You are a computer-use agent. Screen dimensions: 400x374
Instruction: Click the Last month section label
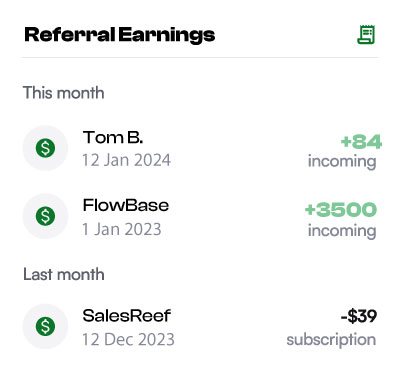[x=64, y=275]
